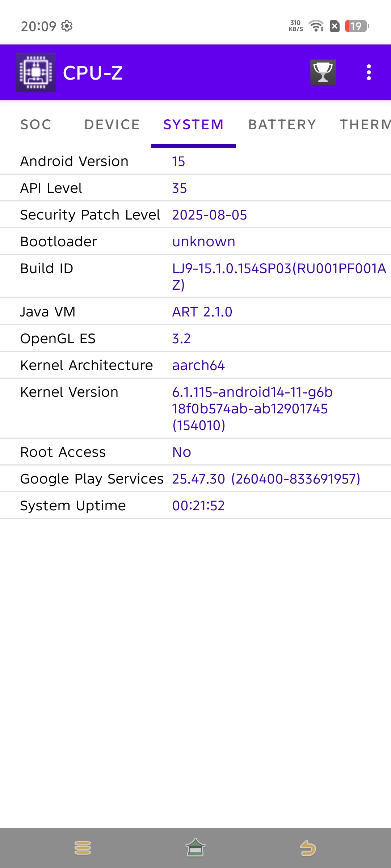Screen dimensions: 391x868
Task: Tap the trophy benchmark icon
Action: pos(323,72)
